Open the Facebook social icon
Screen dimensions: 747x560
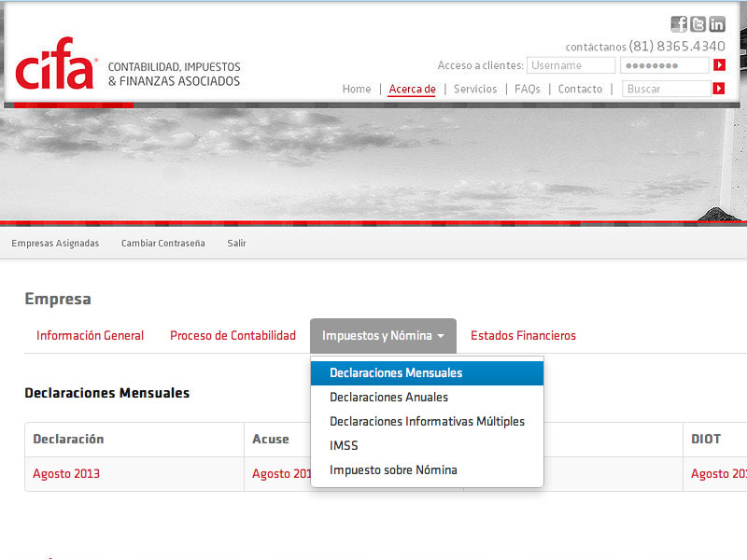679,24
